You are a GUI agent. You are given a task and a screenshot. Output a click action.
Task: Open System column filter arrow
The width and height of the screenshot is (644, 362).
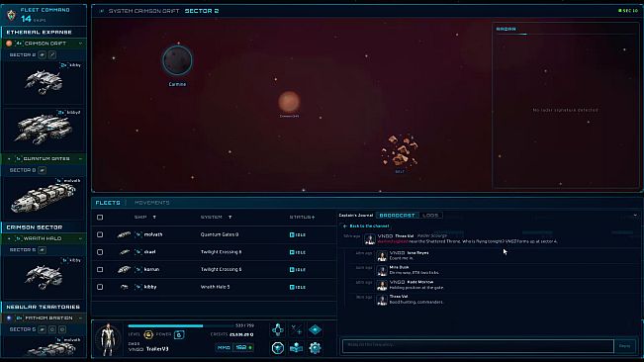(x=230, y=218)
